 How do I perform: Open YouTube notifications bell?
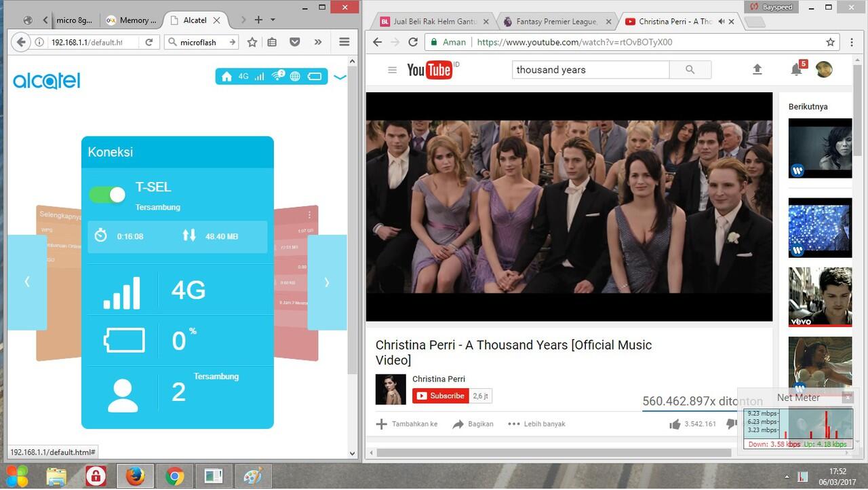(796, 69)
